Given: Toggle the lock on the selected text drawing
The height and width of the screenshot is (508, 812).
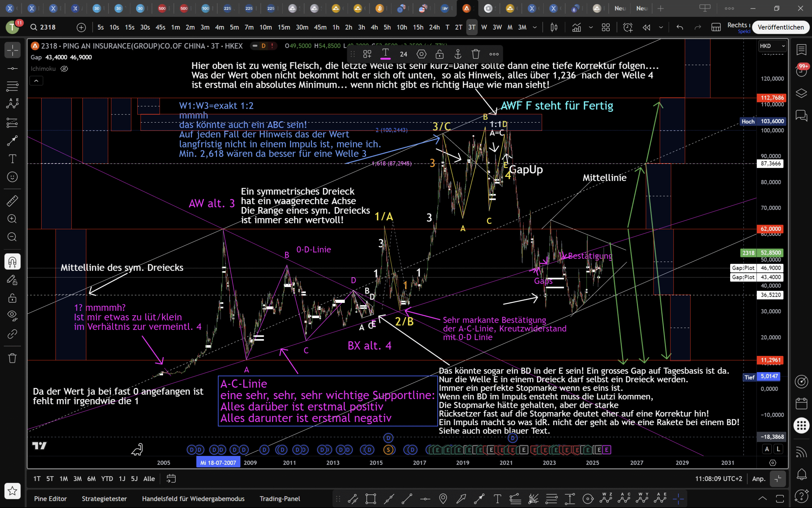Looking at the screenshot, I should tap(439, 54).
